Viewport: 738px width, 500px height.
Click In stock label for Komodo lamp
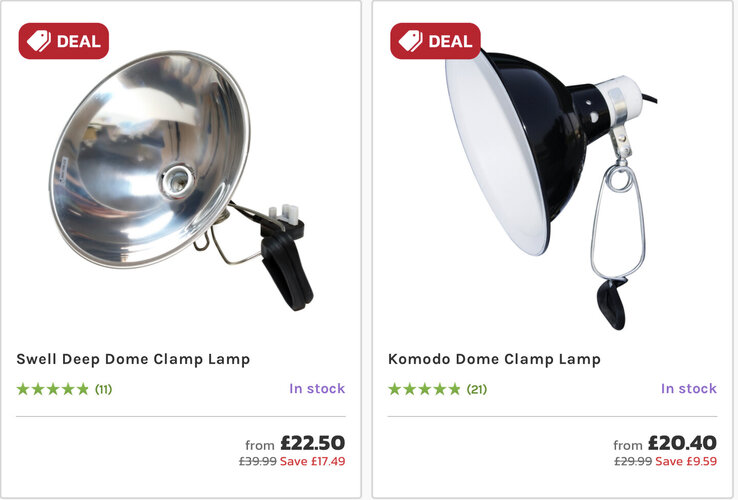coord(689,389)
